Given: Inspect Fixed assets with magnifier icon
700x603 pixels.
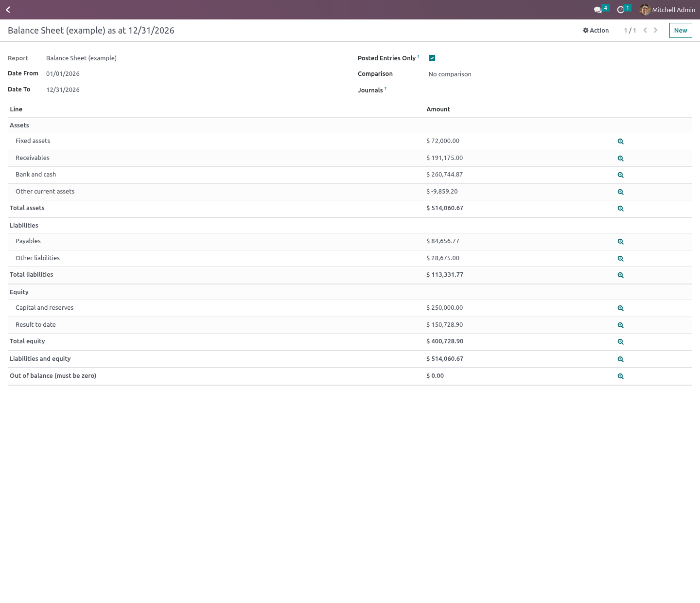Looking at the screenshot, I should pos(620,142).
